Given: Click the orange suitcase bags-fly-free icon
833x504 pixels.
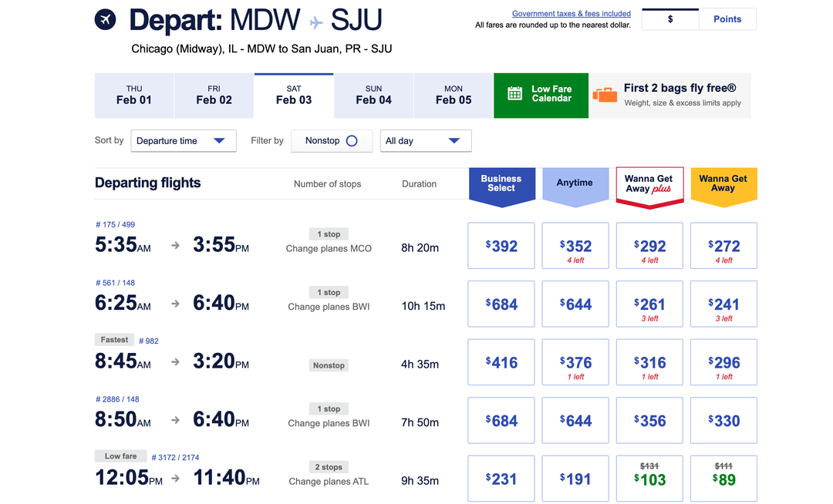Looking at the screenshot, I should click(605, 95).
